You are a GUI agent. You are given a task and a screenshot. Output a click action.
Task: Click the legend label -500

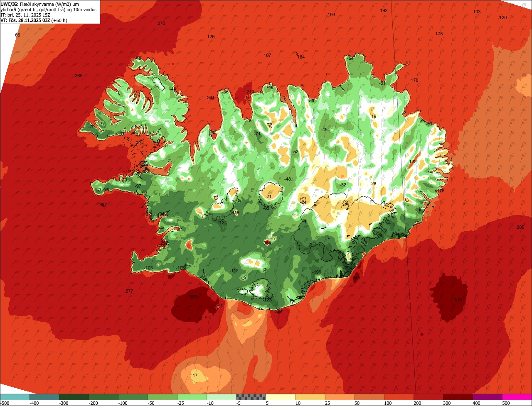[x=5, y=403]
